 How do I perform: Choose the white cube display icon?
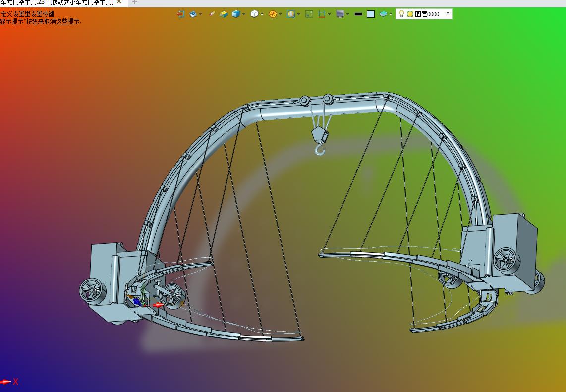[254, 14]
